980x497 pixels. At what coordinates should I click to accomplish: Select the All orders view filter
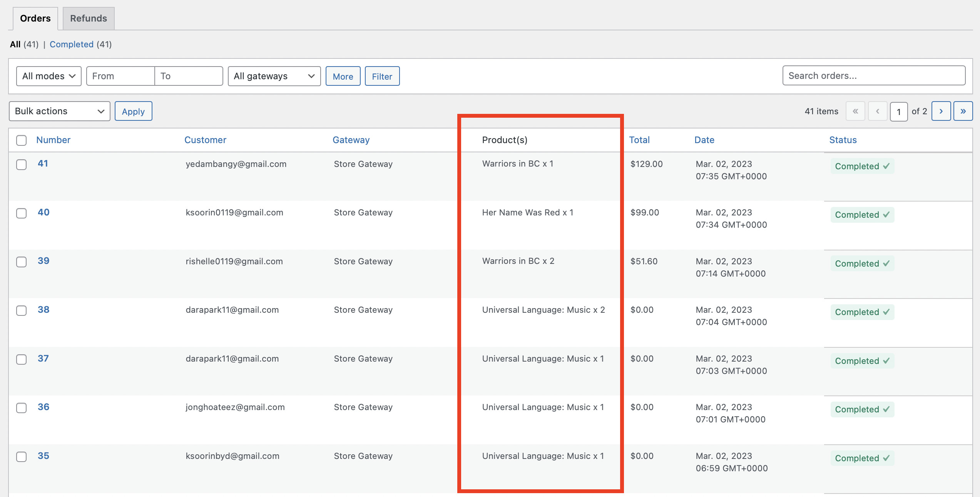(x=15, y=44)
